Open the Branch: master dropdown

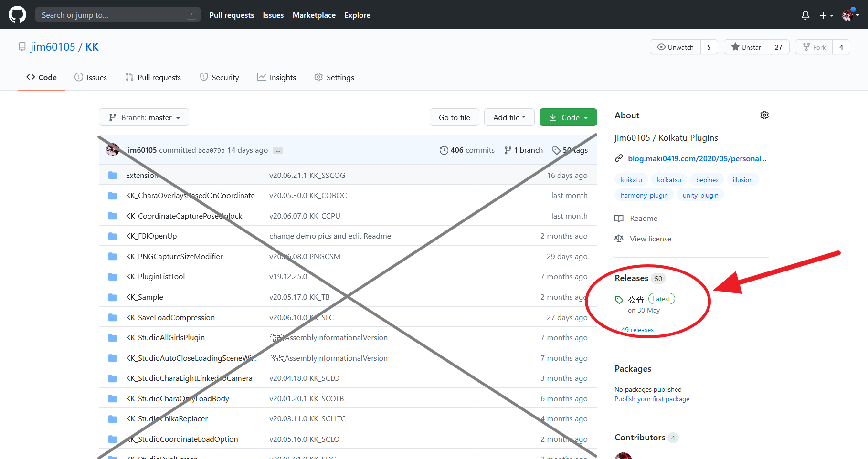click(144, 118)
